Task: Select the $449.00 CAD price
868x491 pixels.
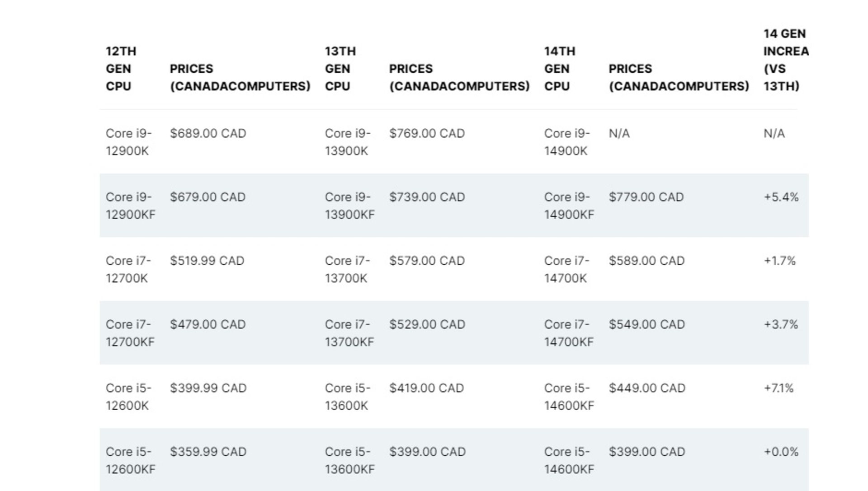Action: click(x=647, y=388)
